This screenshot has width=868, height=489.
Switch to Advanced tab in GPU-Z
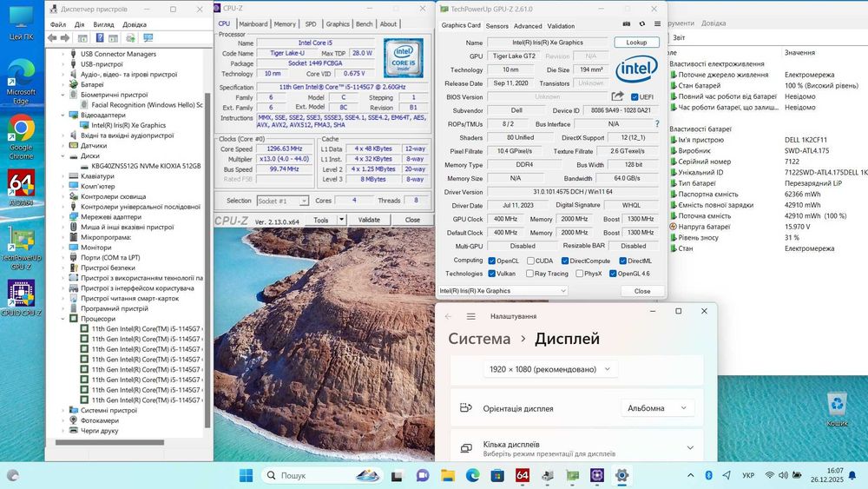tap(528, 26)
